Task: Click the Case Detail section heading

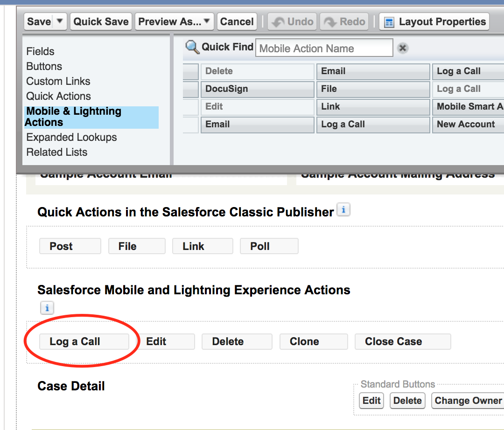Action: pyautogui.click(x=71, y=386)
